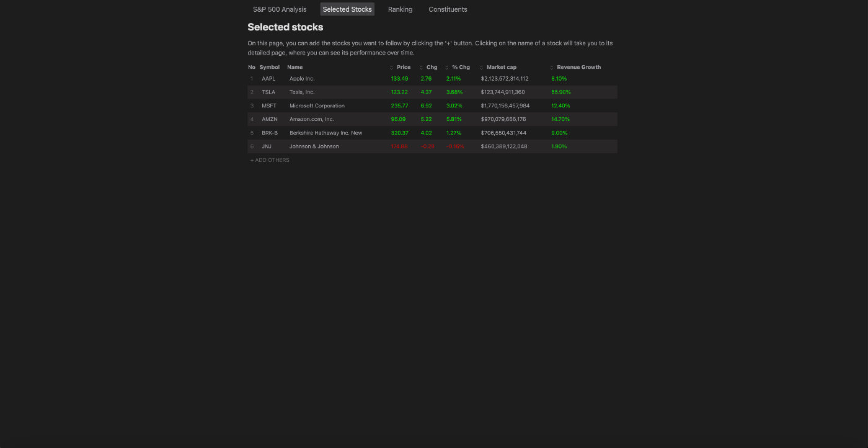Click market cap $123,744,911,360
868x448 pixels.
(503, 92)
